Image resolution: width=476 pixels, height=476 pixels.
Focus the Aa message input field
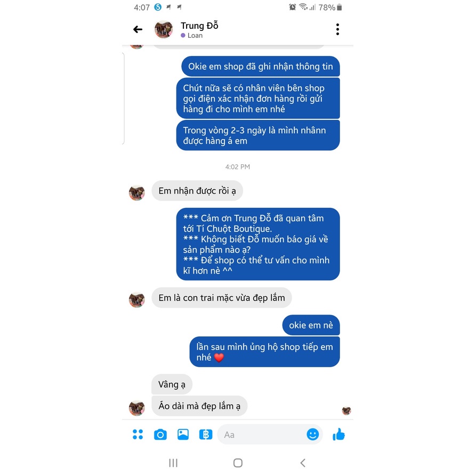click(x=263, y=435)
